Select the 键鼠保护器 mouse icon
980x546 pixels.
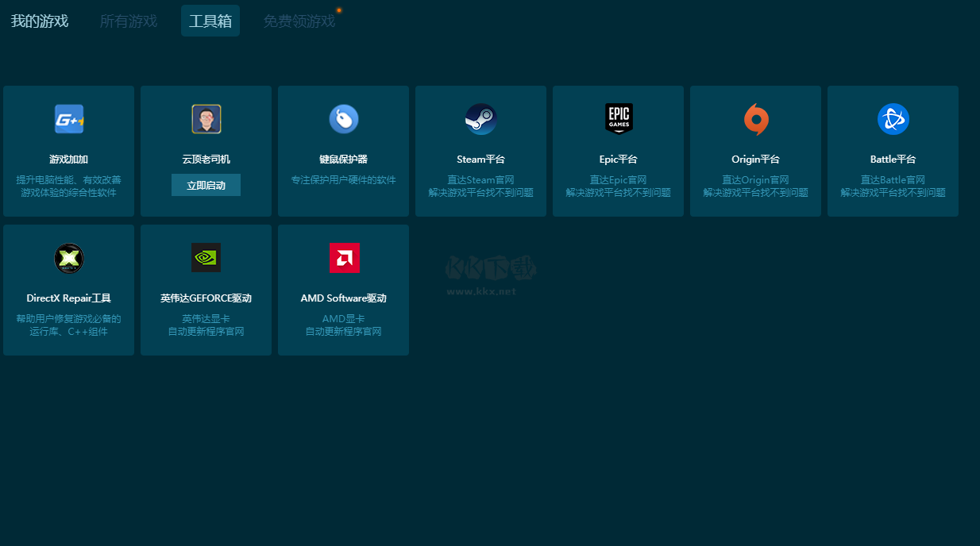pos(344,119)
